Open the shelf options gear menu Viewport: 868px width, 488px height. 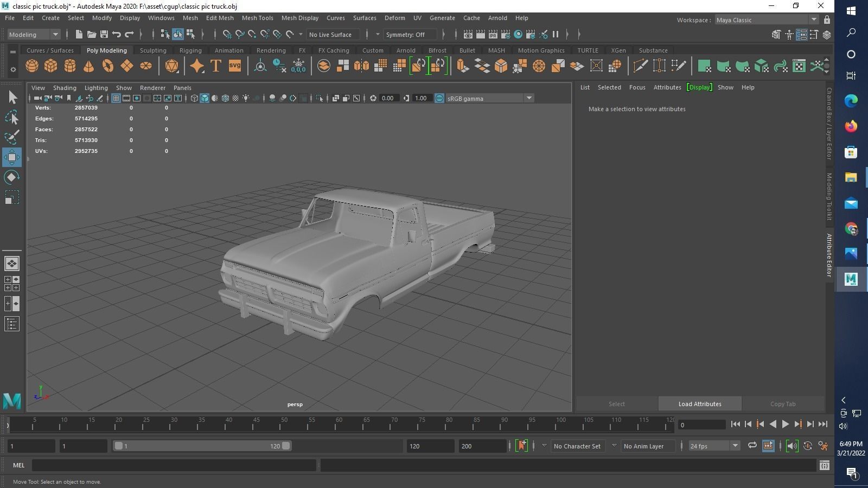pos(13,69)
